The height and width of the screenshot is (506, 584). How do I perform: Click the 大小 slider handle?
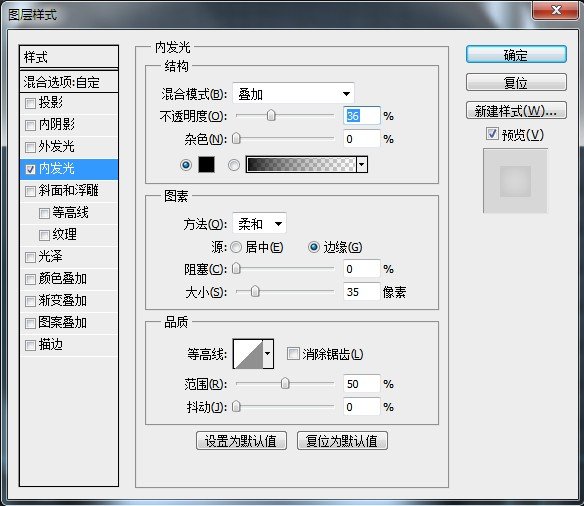coord(255,292)
